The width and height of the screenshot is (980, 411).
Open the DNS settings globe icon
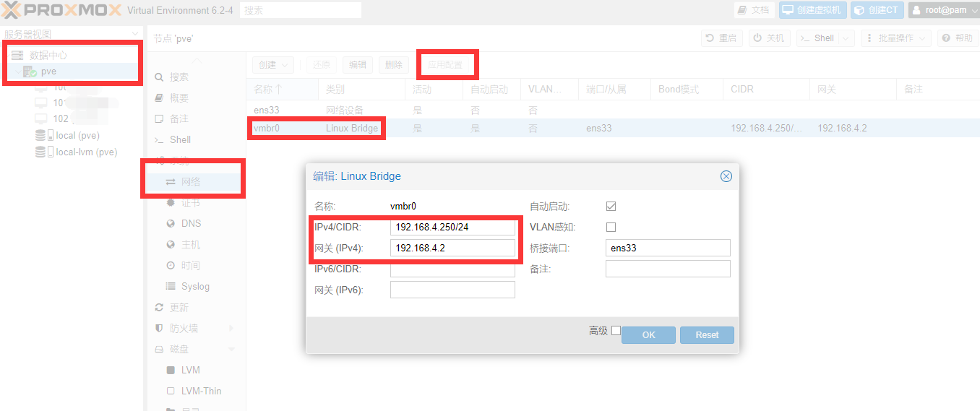[171, 224]
